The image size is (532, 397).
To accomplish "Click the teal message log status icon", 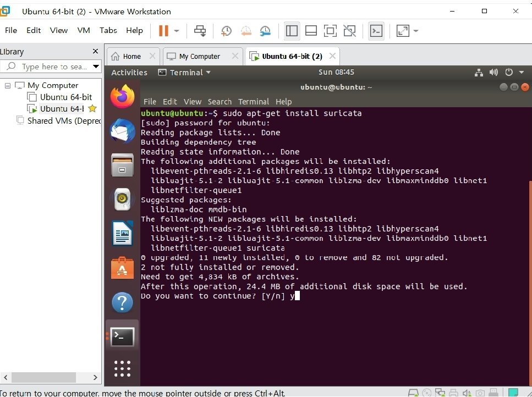I will coord(513,393).
